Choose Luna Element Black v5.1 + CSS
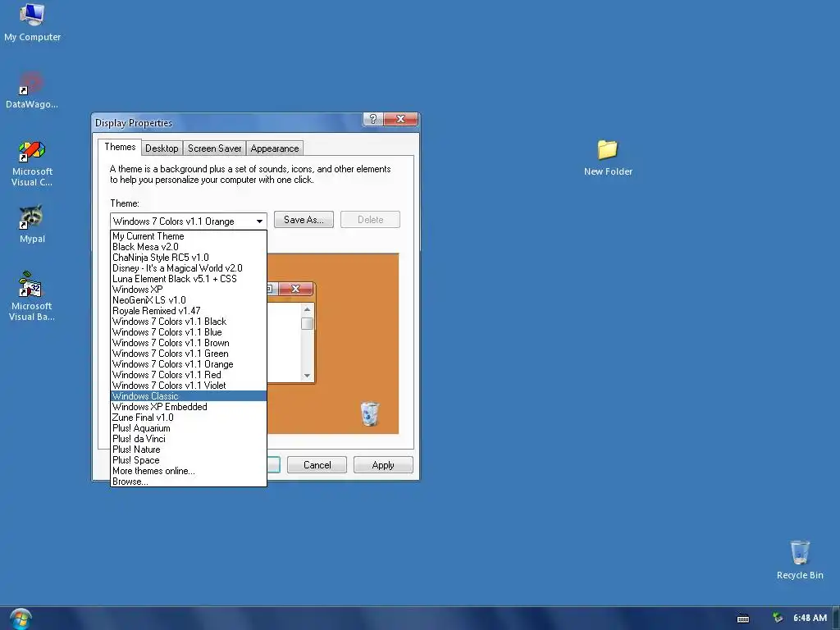840x630 pixels. (x=189, y=279)
